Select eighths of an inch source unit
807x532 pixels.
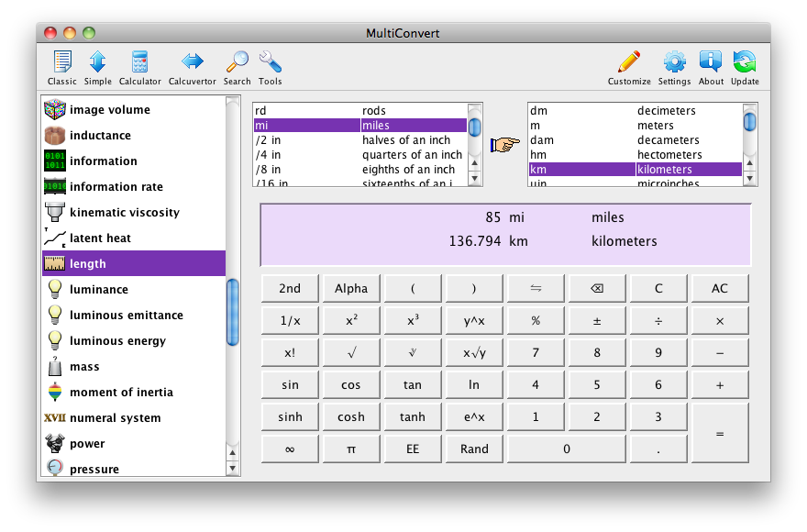pos(360,170)
